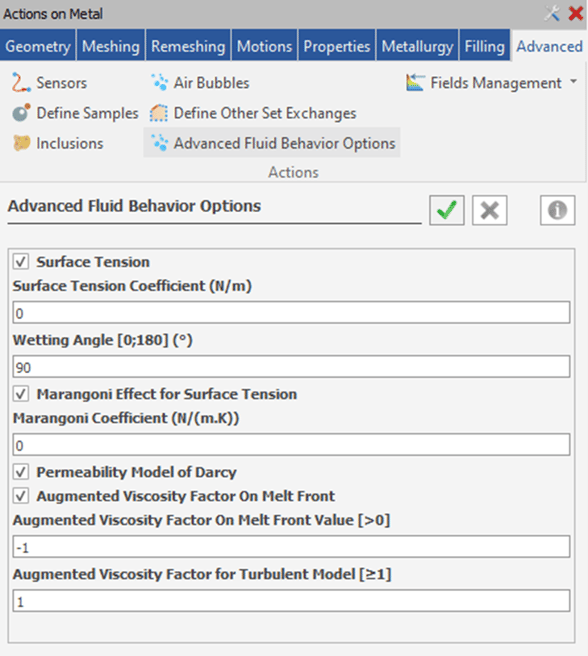This screenshot has width=588, height=656.
Task: Click the gray X cancel button
Action: pos(490,210)
